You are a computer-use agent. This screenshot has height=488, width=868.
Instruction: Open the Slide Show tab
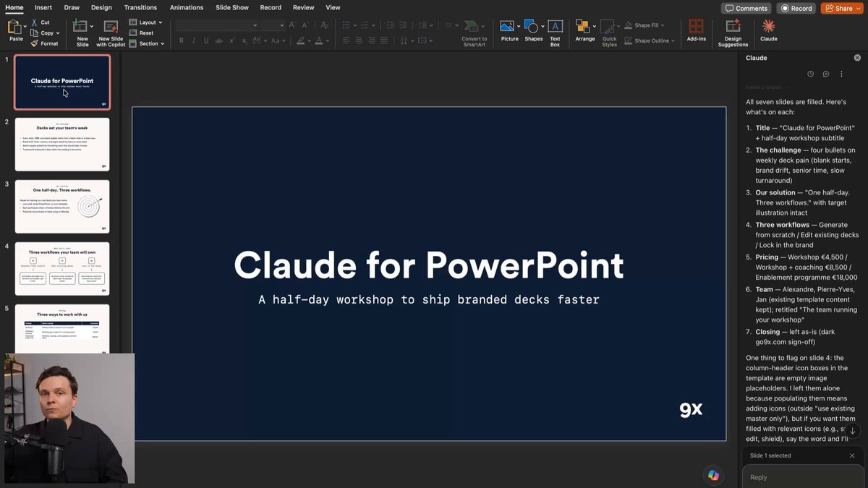232,7
